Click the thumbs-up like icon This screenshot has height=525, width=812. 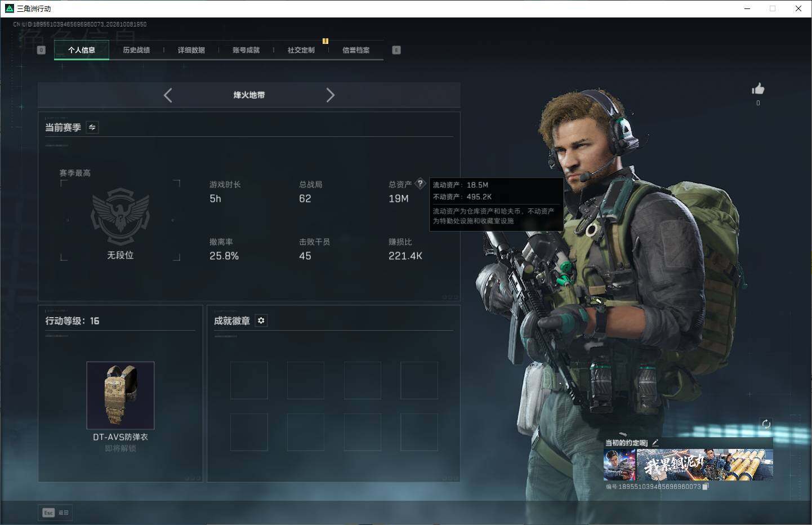coord(758,89)
